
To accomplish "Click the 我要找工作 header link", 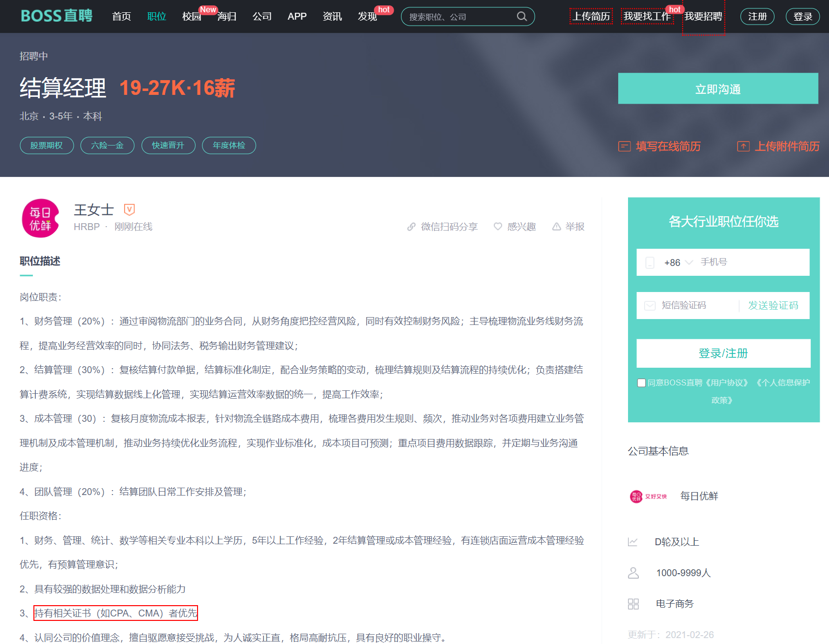I will point(647,17).
